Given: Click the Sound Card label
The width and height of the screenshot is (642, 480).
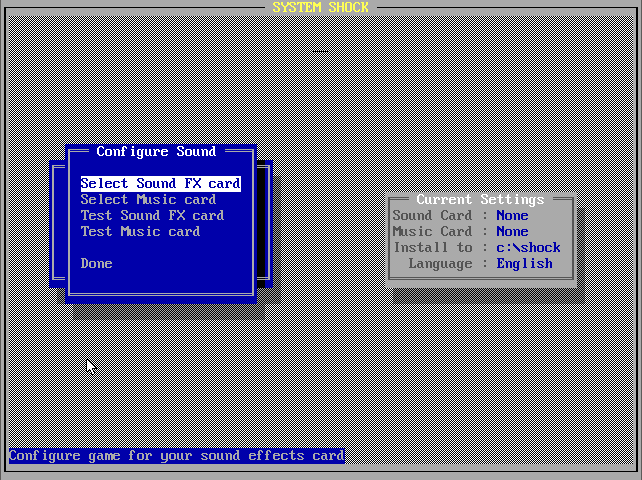Looking at the screenshot, I should pos(432,216).
